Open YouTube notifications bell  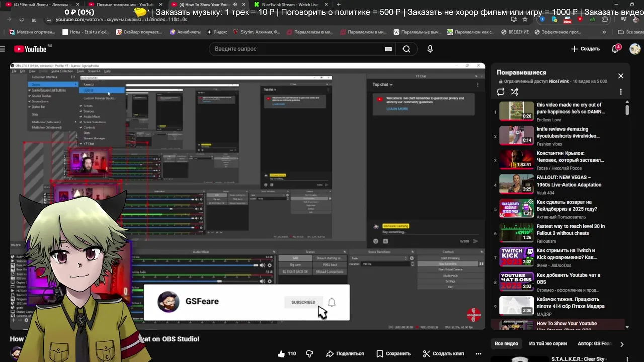coord(616,49)
